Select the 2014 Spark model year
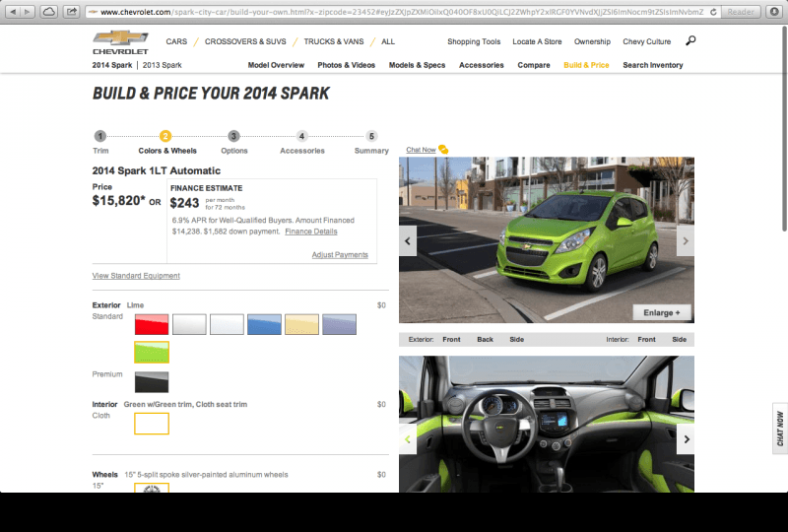Image resolution: width=788 pixels, height=532 pixels. coord(112,65)
